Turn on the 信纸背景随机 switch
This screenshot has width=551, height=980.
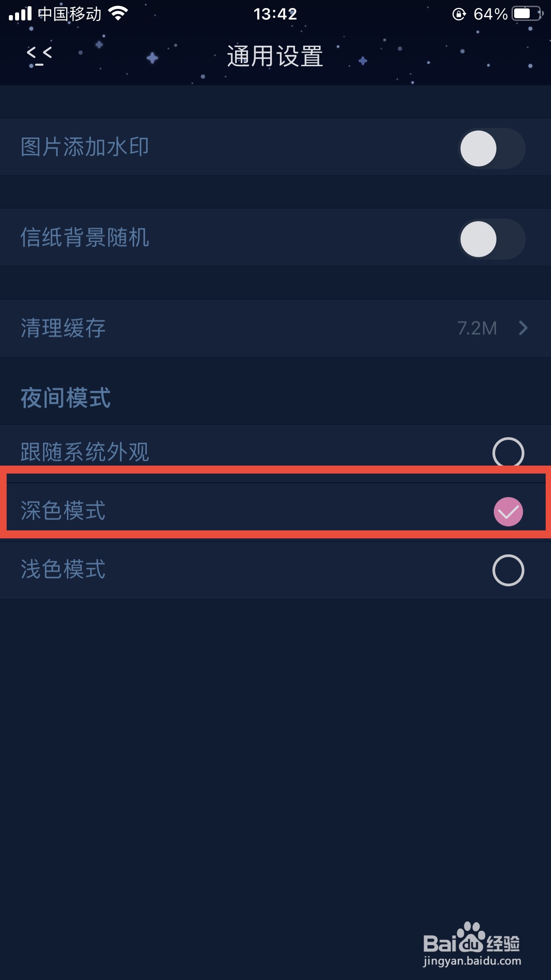click(x=492, y=239)
